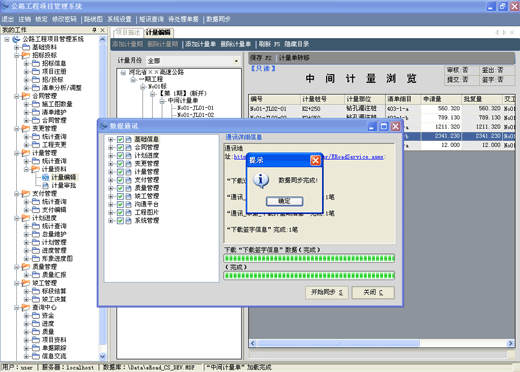Collapse 招标投标 node in sidebar

point(16,55)
